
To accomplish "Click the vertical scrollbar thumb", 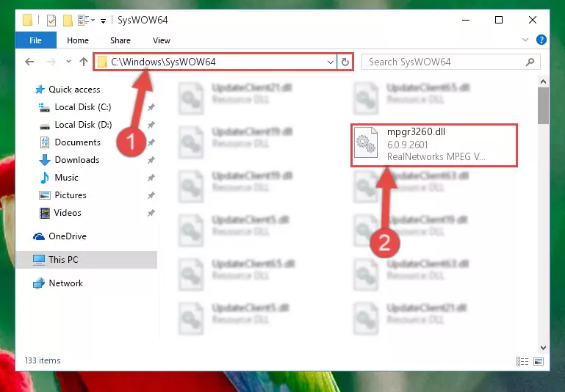I will [544, 106].
